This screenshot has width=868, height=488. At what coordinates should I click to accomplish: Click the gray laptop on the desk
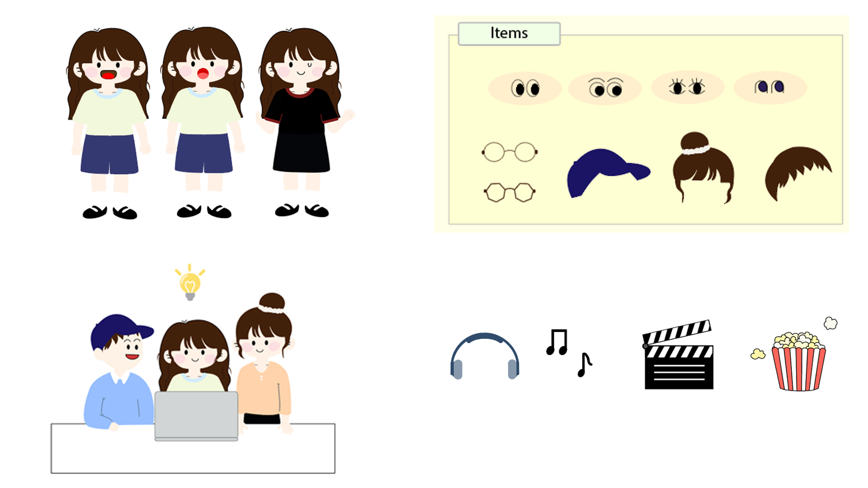tap(196, 416)
